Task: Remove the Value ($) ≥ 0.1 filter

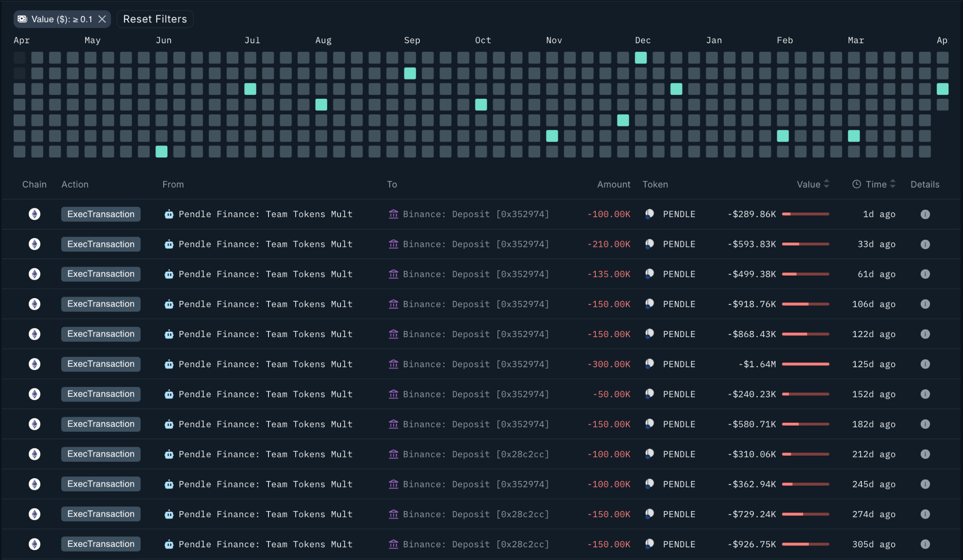Action: coord(102,19)
